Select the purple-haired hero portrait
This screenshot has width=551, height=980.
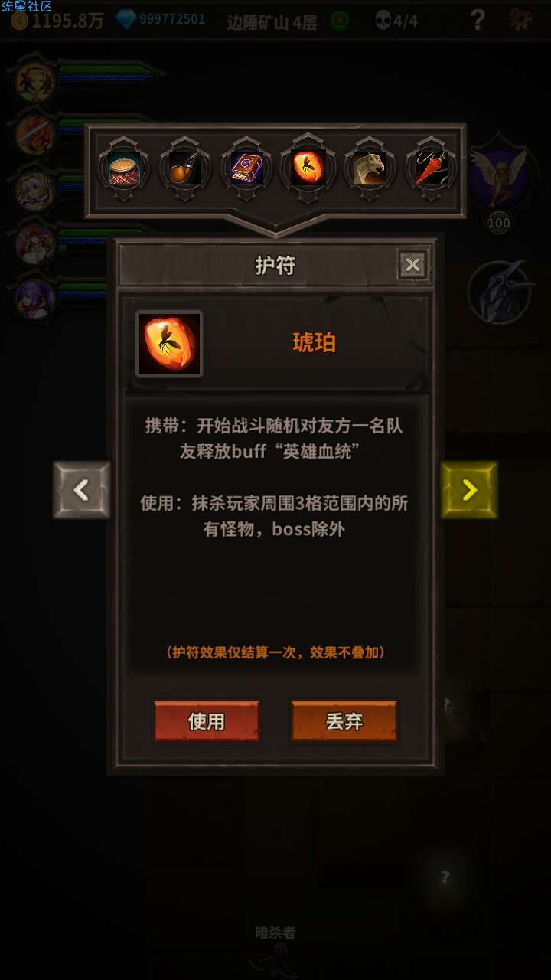click(x=35, y=298)
